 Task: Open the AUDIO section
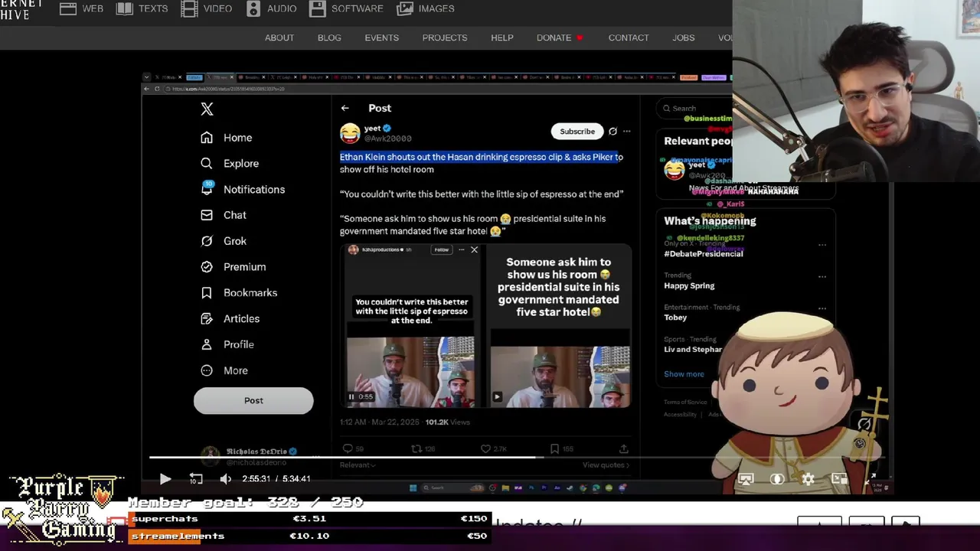tap(272, 8)
